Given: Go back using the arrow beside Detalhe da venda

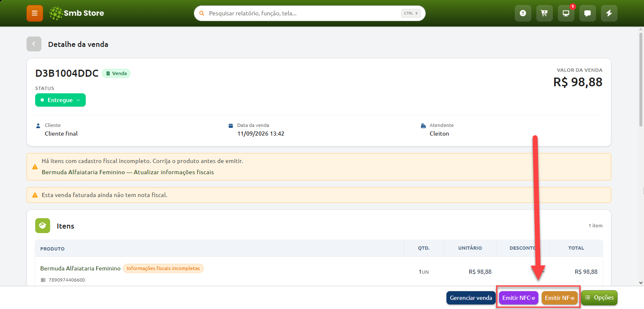Looking at the screenshot, I should click(x=34, y=44).
